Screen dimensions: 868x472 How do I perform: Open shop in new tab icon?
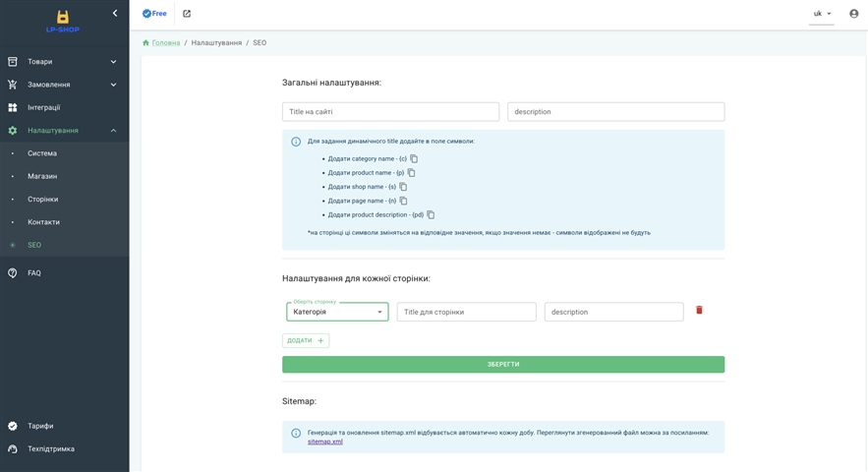pyautogui.click(x=187, y=14)
